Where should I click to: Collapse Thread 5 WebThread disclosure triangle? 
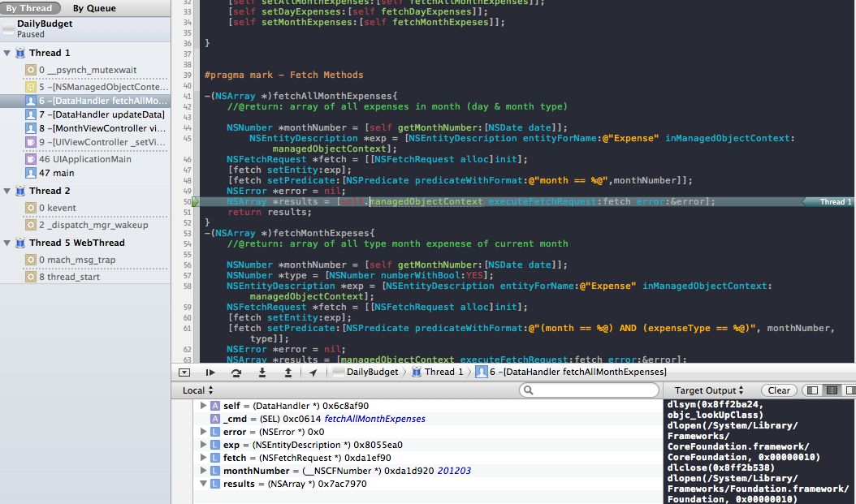[7, 243]
